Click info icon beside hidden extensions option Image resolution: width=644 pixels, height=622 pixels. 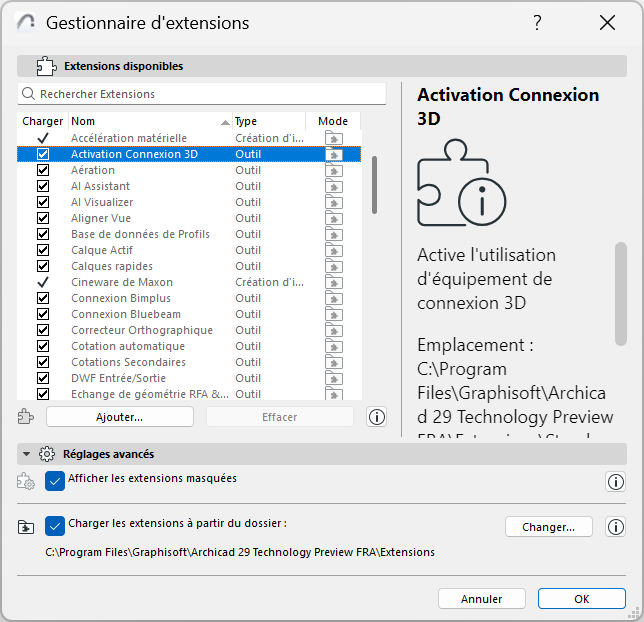[x=616, y=482]
